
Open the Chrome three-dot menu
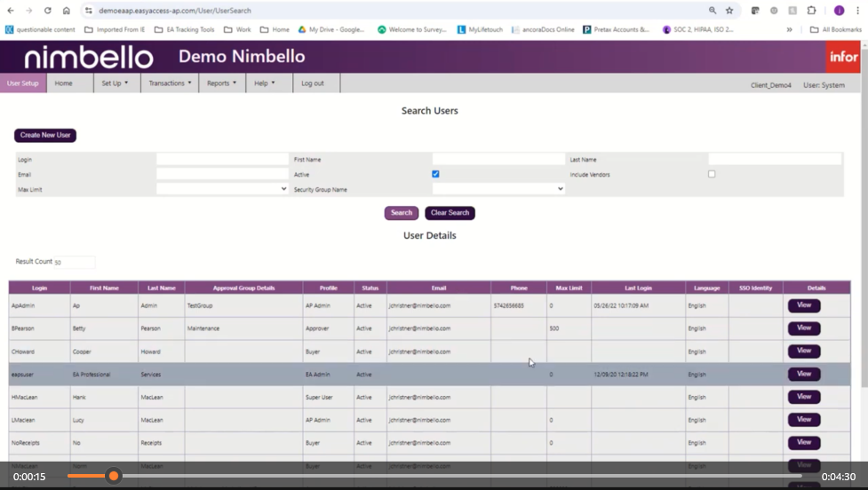857,11
